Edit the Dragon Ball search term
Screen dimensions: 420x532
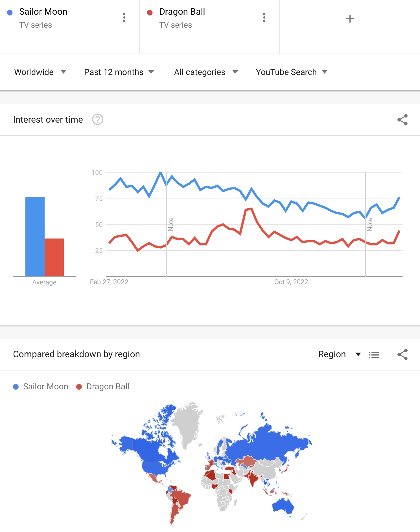(x=182, y=12)
